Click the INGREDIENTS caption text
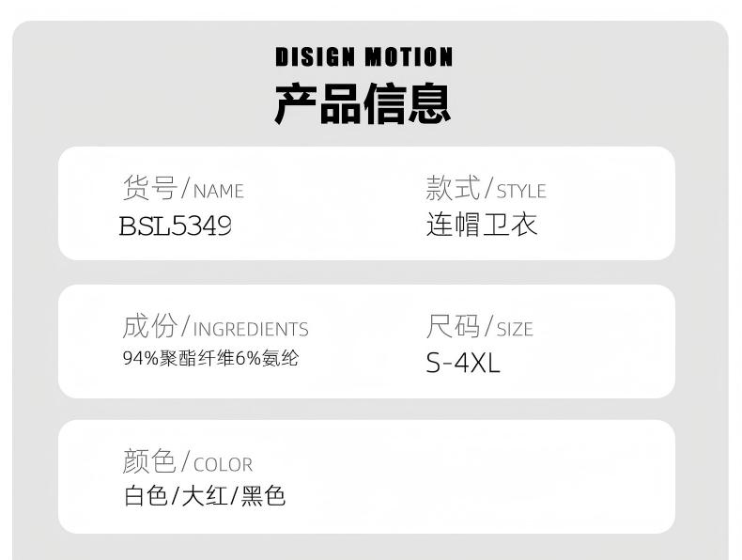 (x=251, y=330)
